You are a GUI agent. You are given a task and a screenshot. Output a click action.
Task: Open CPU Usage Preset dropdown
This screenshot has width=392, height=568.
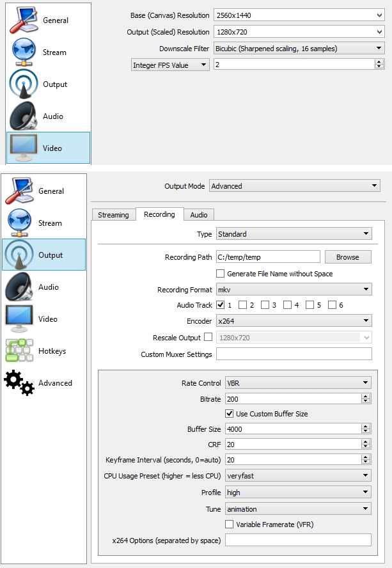pyautogui.click(x=298, y=476)
